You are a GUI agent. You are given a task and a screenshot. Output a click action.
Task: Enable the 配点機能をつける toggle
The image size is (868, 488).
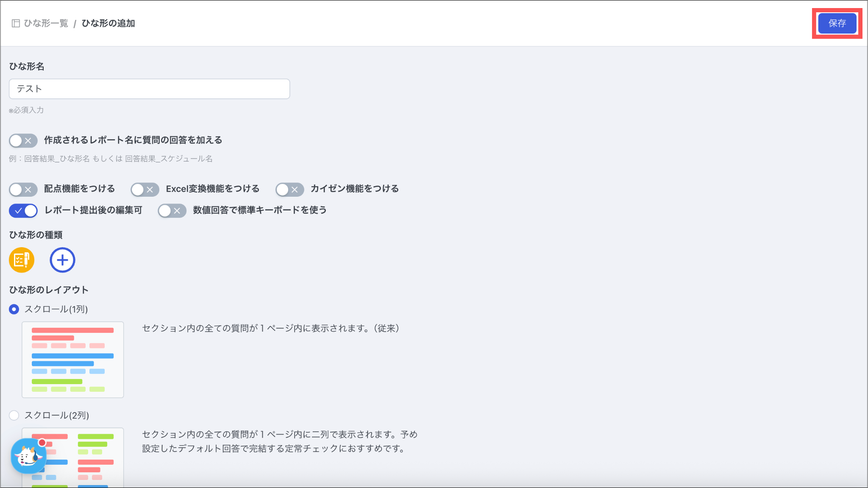23,190
